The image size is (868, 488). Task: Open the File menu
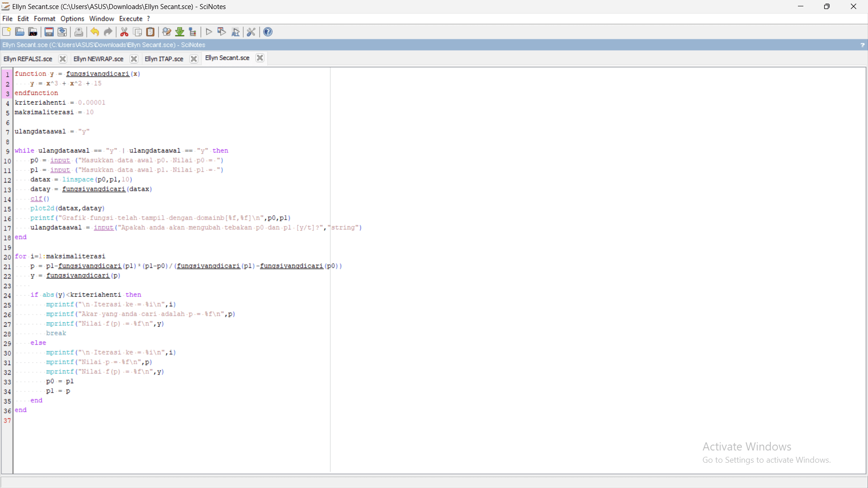[7, 19]
